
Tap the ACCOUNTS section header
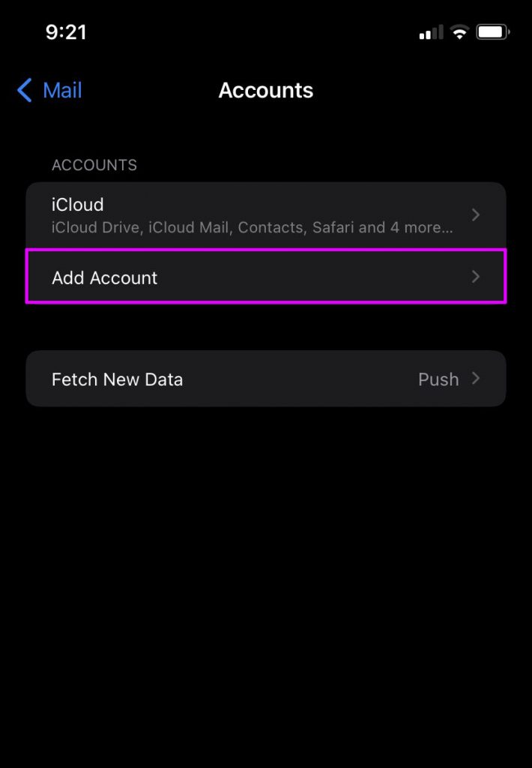point(94,165)
